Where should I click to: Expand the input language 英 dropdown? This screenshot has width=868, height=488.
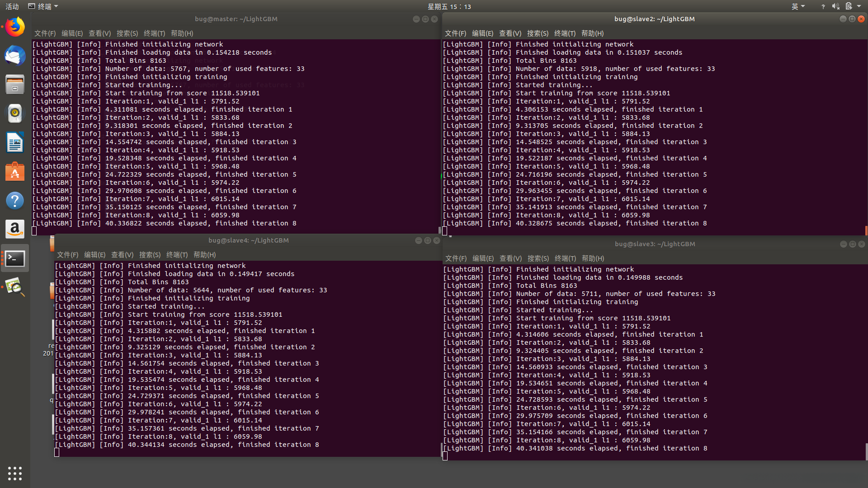click(798, 6)
